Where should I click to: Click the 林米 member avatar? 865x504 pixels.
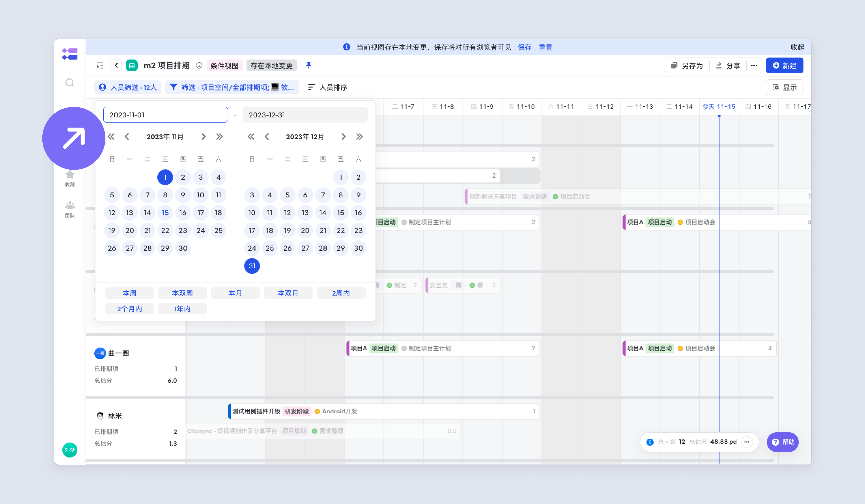click(100, 416)
